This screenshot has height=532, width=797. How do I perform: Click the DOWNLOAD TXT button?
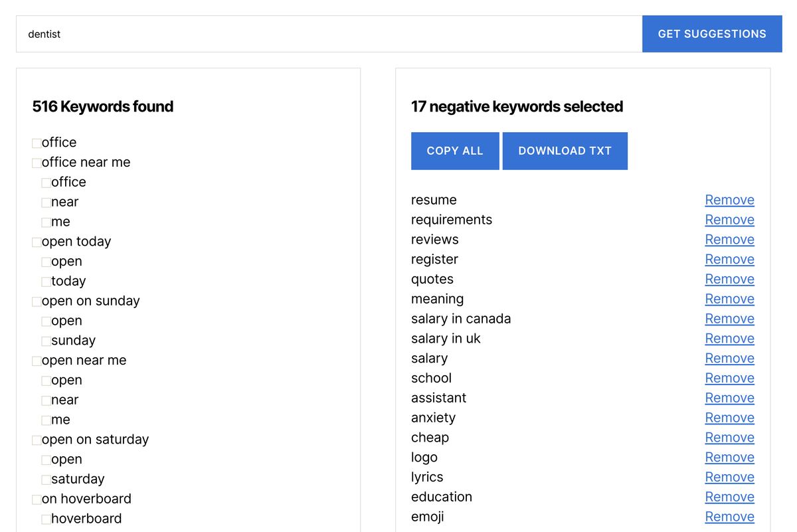[565, 151]
